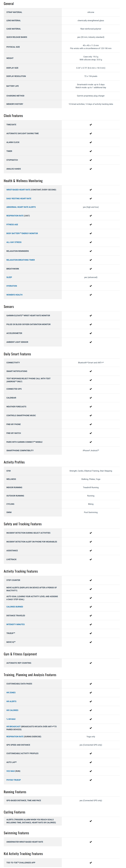
Task: Follow the HR Zones link
Action: (11, 692)
